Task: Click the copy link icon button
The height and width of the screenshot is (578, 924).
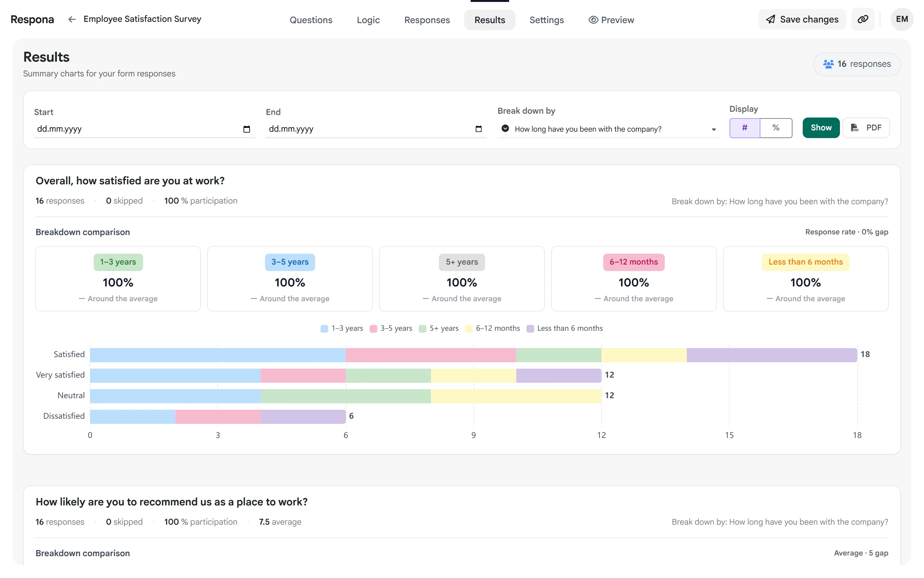Action: [862, 19]
